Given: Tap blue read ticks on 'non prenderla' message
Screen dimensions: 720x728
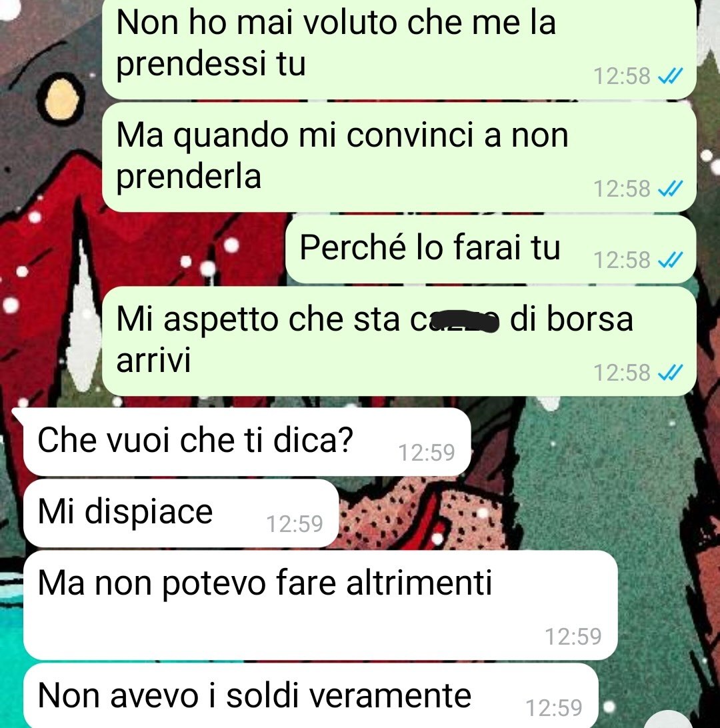Looking at the screenshot, I should (x=671, y=189).
